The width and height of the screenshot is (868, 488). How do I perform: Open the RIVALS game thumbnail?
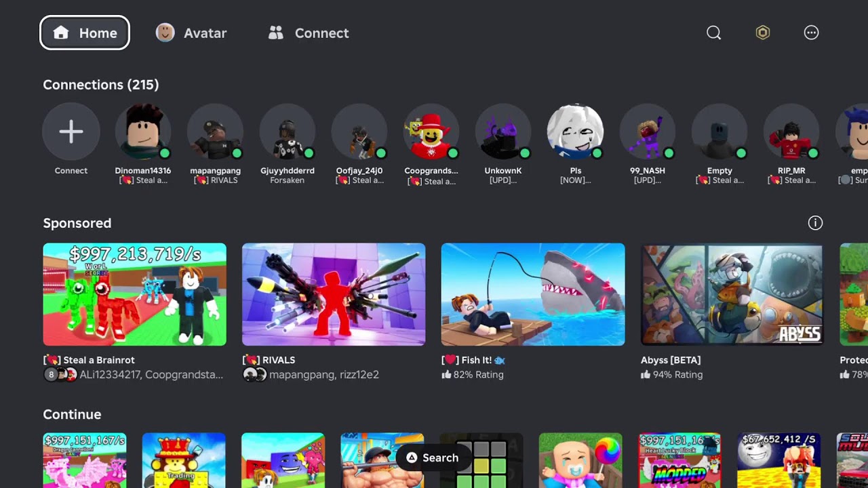point(334,294)
